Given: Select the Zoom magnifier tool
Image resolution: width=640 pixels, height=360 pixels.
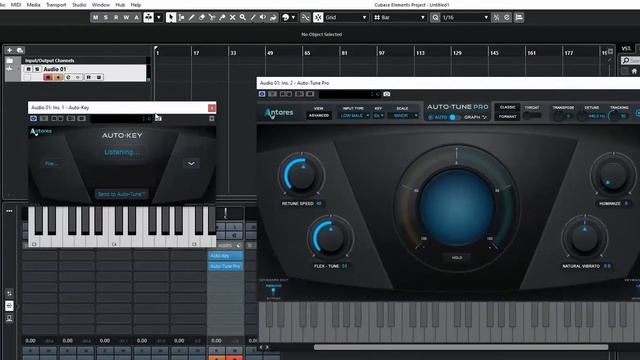Looking at the screenshot, I should point(242,18).
